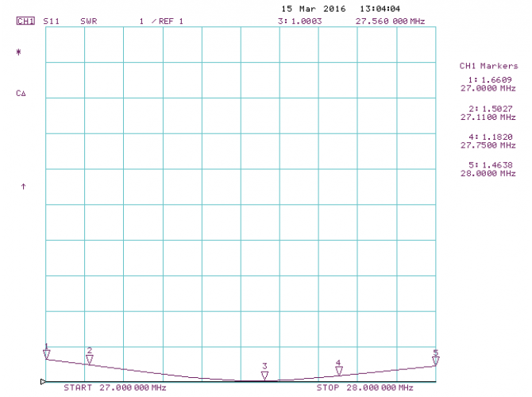The image size is (532, 397).
Task: Click the STOP 28.000 000 MHz label
Action: 364,387
